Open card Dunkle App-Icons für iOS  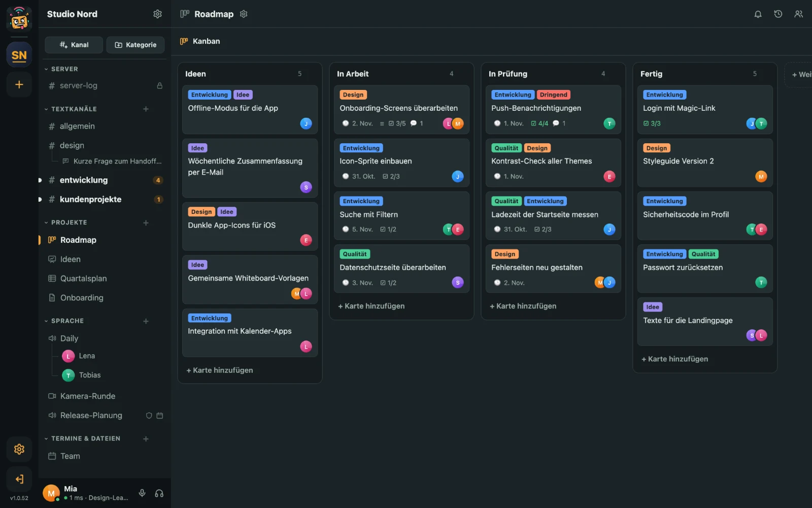(250, 226)
